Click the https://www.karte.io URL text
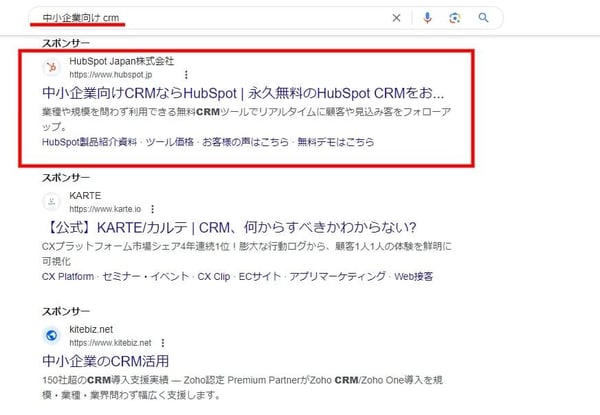 105,209
